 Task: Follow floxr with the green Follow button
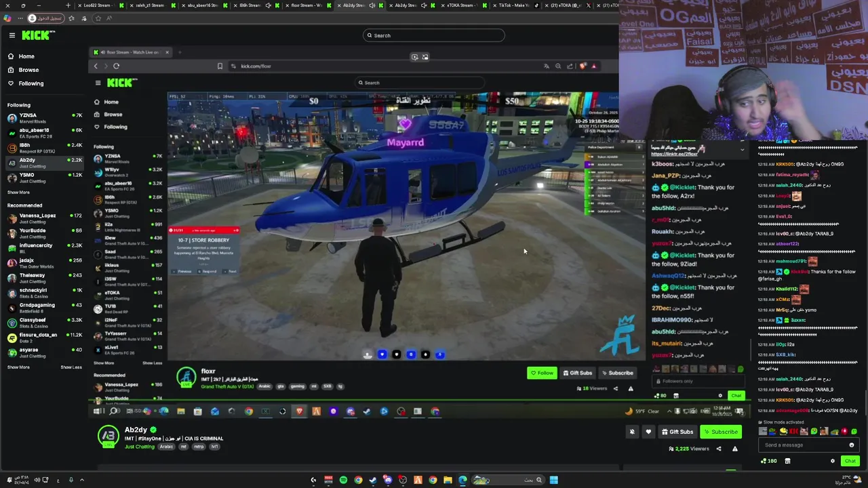point(542,373)
